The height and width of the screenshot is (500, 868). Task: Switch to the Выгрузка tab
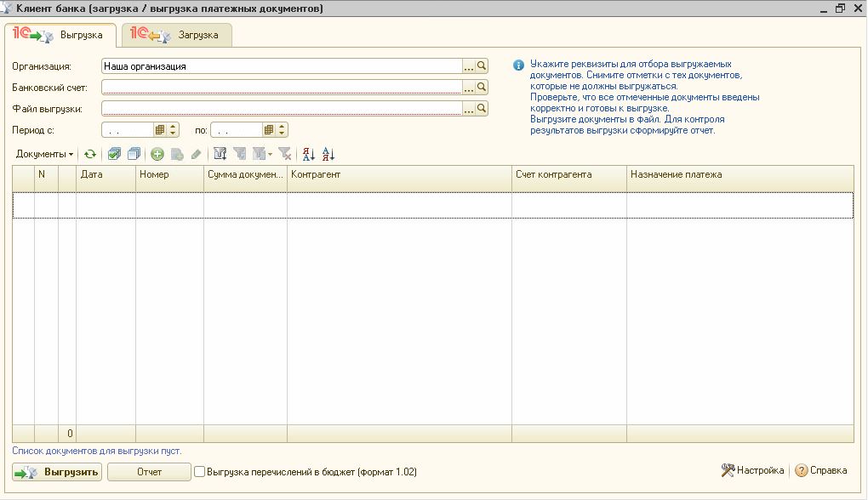pos(61,35)
